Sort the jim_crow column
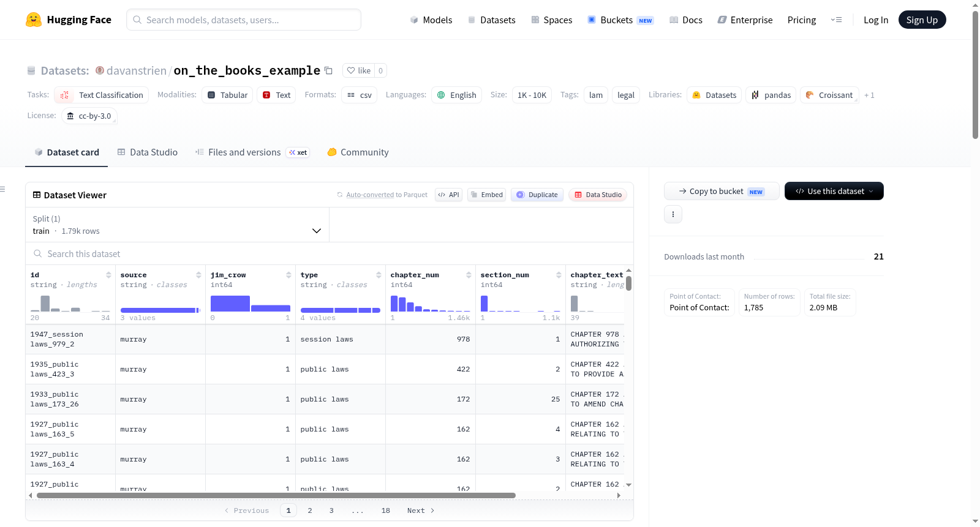Screen dimensions: 980x527 pos(288,275)
